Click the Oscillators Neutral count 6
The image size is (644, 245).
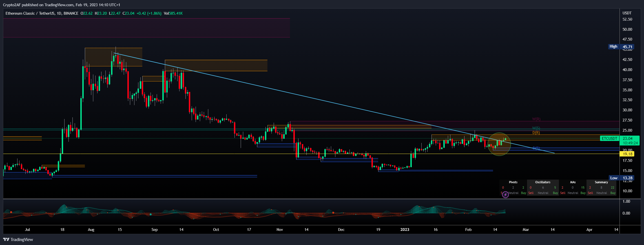coord(543,187)
